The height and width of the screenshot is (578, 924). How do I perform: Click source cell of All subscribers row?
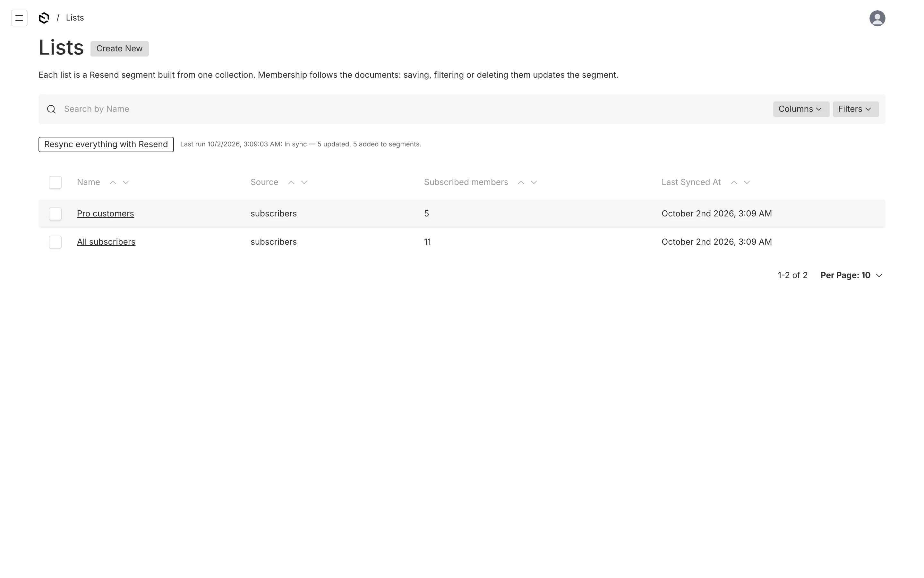(x=273, y=241)
